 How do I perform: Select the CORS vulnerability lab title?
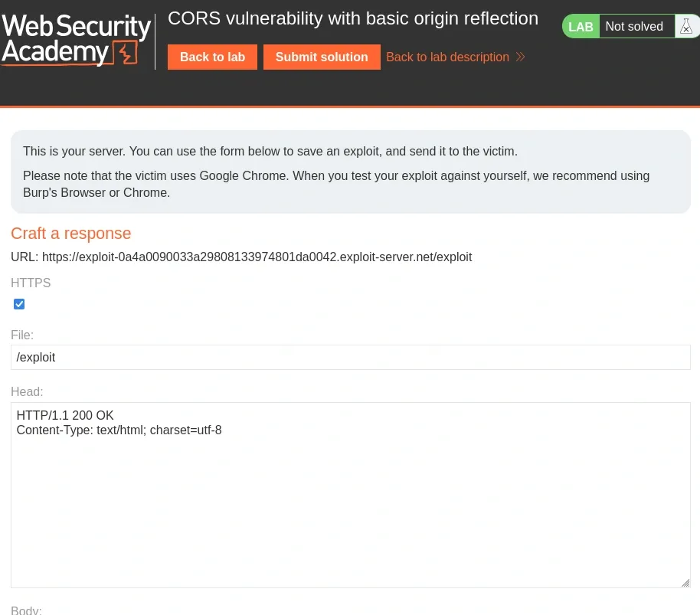[353, 18]
